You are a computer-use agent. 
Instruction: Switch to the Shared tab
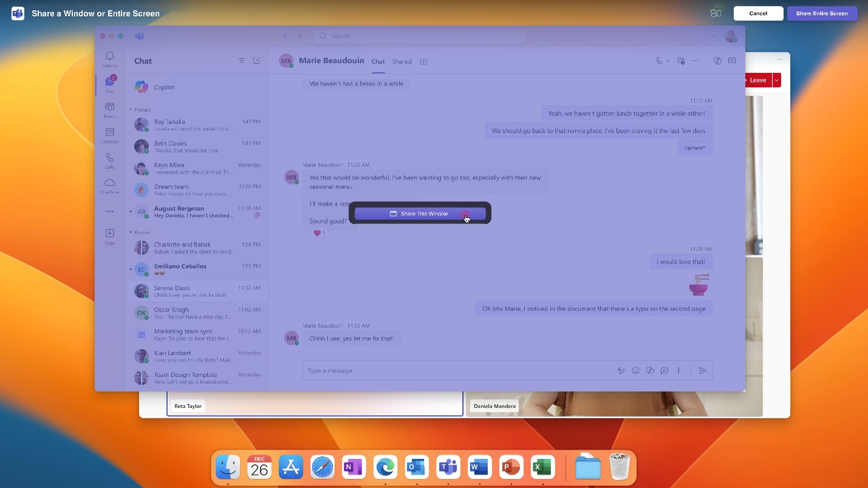[402, 61]
